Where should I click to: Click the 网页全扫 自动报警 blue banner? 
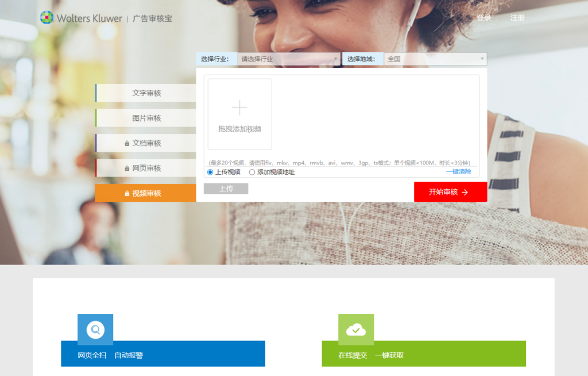pyautogui.click(x=163, y=354)
